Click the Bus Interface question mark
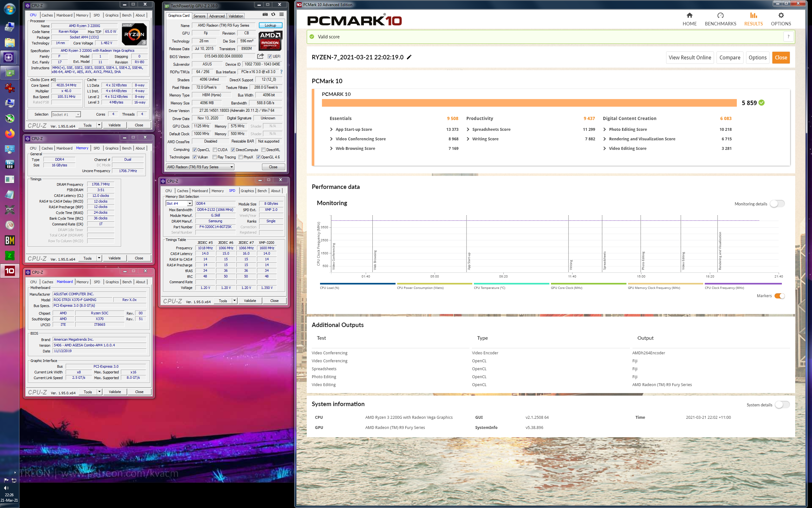Viewport: 812px width, 508px height. pyautogui.click(x=281, y=72)
